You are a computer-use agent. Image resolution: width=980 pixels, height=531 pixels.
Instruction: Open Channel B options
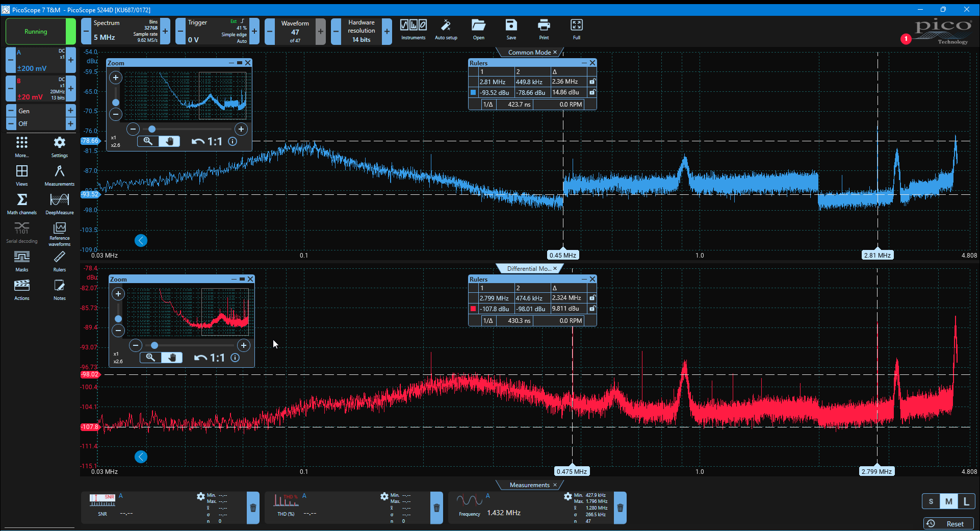pyautogui.click(x=41, y=89)
